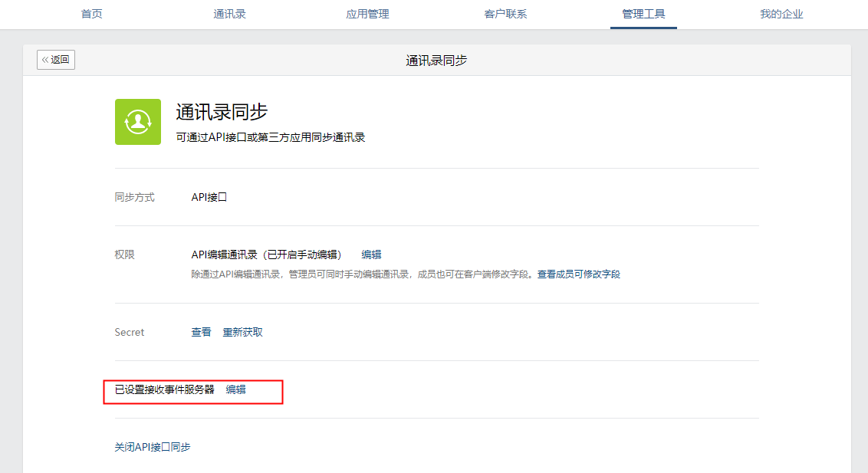The image size is (868, 473).
Task: Switch to the 应用管理 tab
Action: coord(367,14)
